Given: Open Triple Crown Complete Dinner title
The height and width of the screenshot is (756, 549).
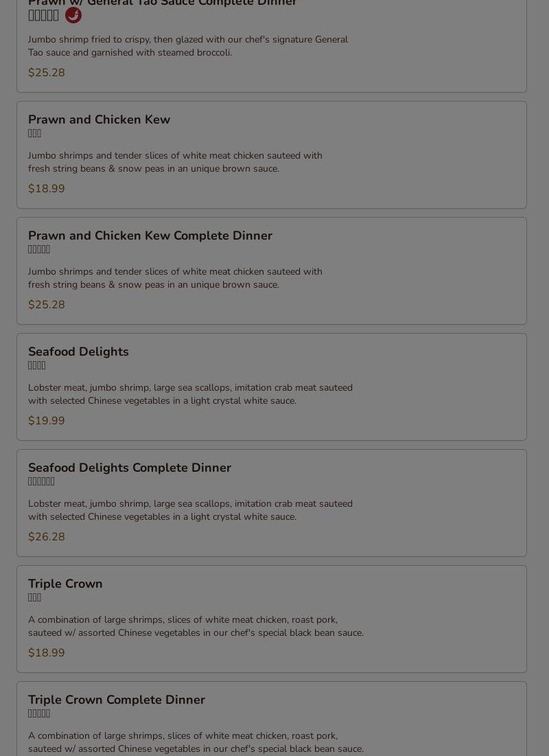Looking at the screenshot, I should point(116,700).
